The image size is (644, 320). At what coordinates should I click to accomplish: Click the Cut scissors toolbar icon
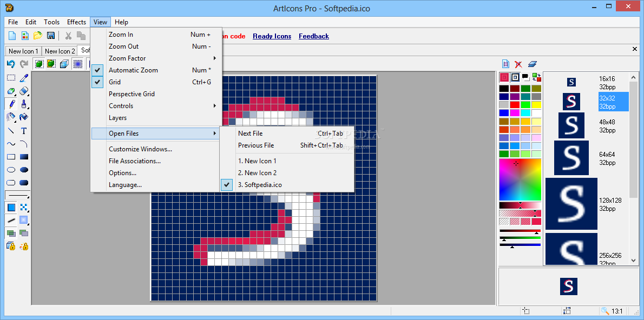[69, 36]
